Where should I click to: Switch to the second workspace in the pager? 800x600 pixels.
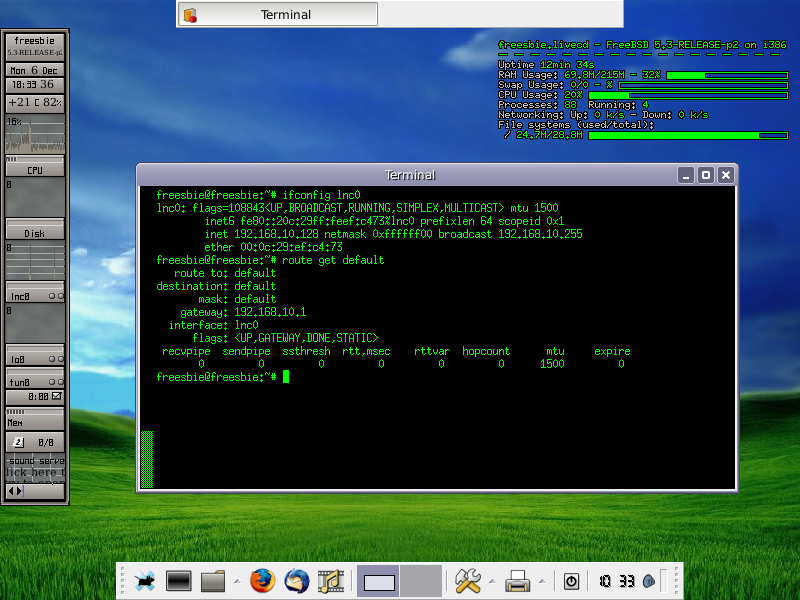421,581
